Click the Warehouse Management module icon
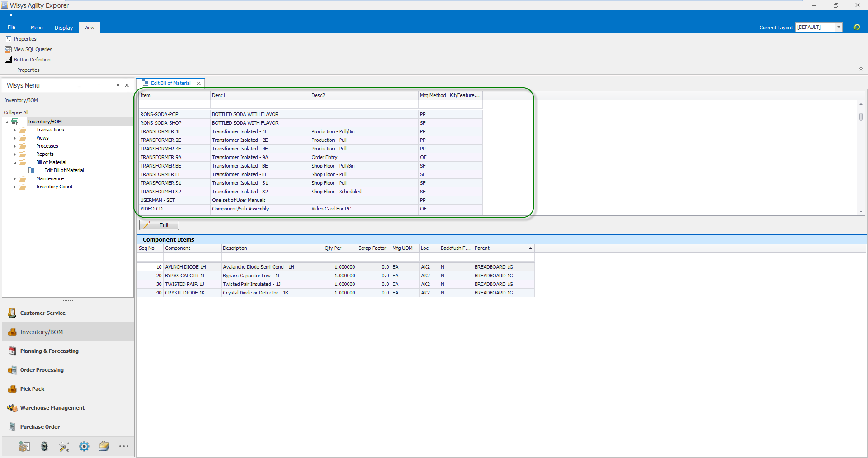The width and height of the screenshot is (868, 458). [x=12, y=408]
